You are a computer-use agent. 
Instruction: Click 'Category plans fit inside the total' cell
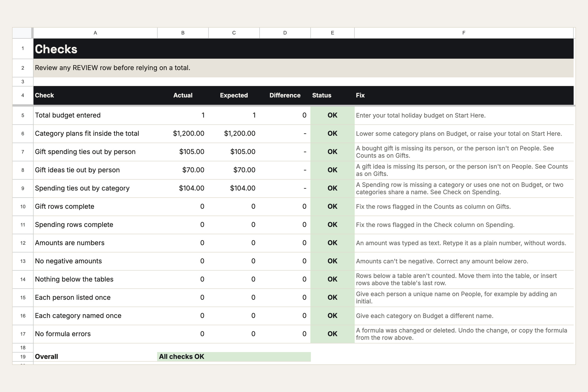[x=95, y=134]
